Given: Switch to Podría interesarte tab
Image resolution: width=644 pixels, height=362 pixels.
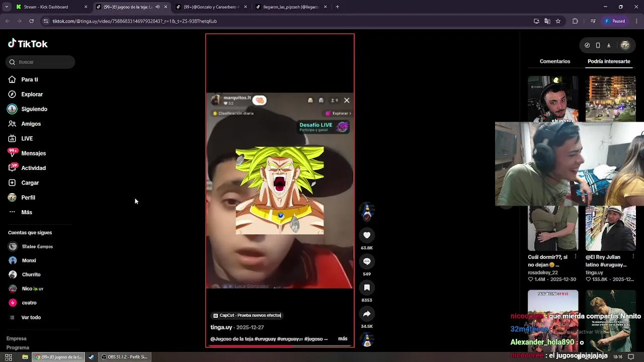Looking at the screenshot, I should click(x=609, y=61).
